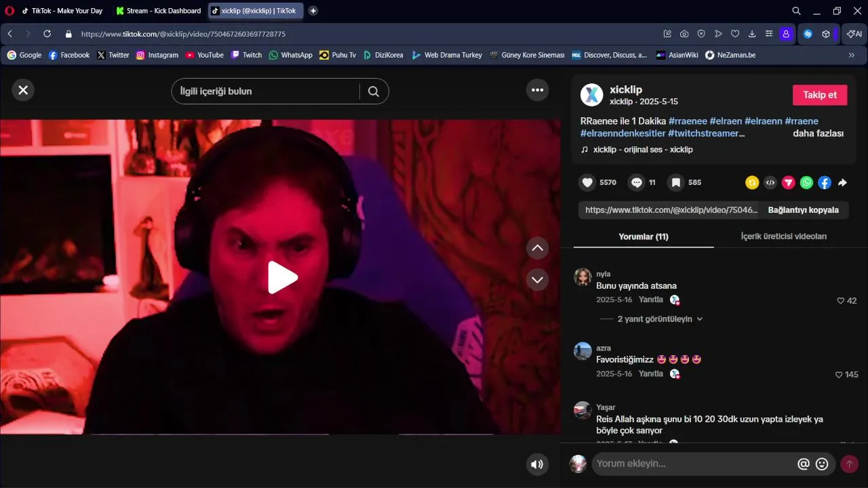Mute the video with the speaker icon
This screenshot has width=868, height=488.
tap(537, 464)
